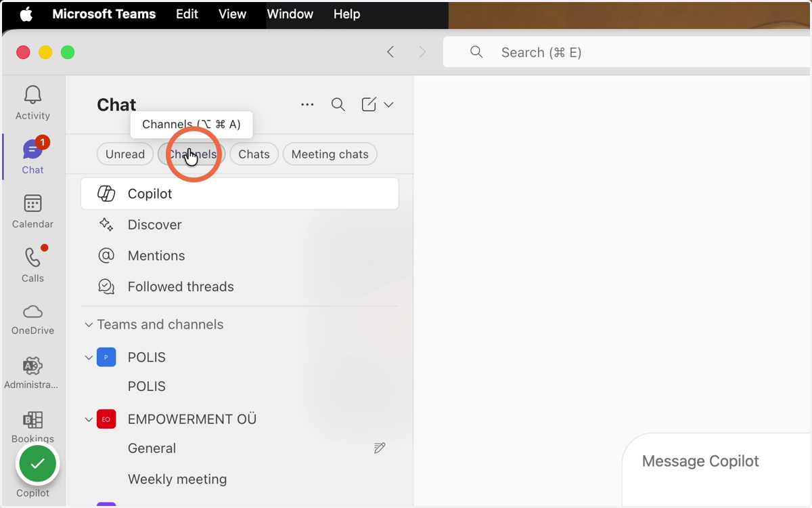The height and width of the screenshot is (508, 812).
Task: Click the Message Copilot box
Action: pos(717,471)
